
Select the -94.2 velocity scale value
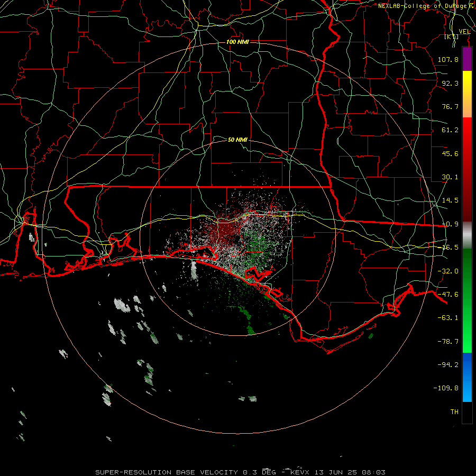(x=448, y=365)
